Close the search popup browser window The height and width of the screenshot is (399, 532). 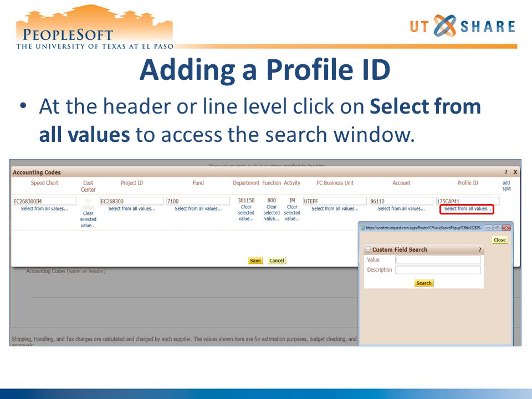click(x=506, y=228)
